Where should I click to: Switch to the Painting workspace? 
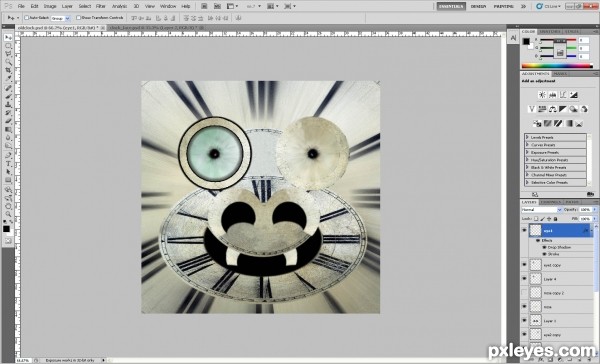pos(504,6)
